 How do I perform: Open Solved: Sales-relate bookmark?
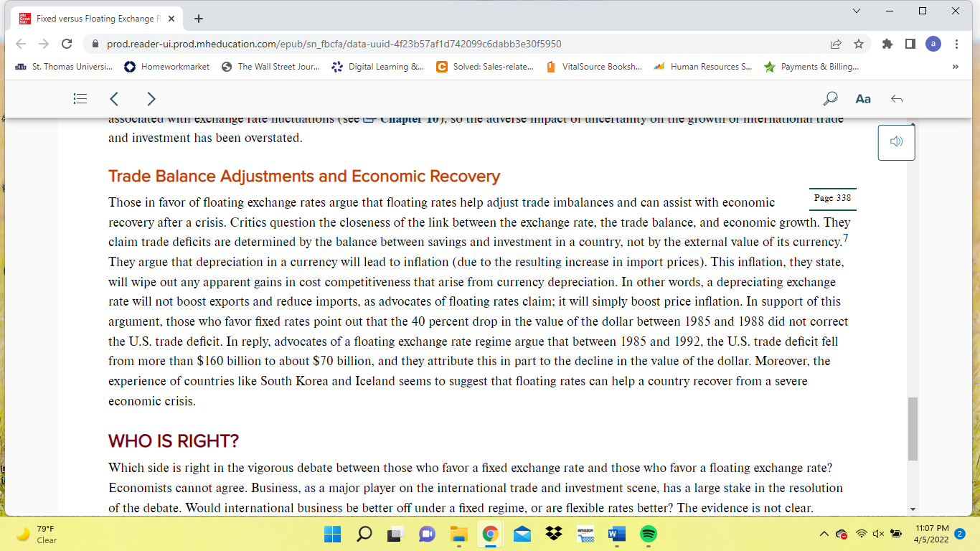tap(485, 67)
